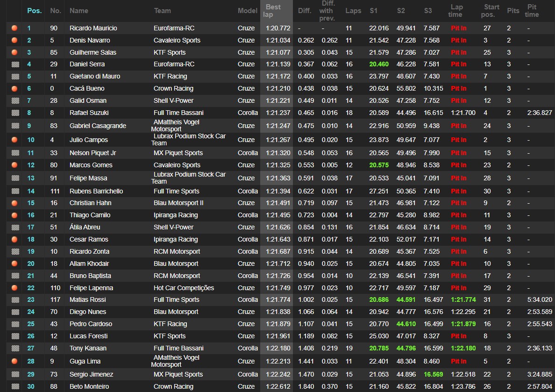Click the orange status dot beside Ricardo Mauricio
Image resolution: width=555 pixels, height=392 pixels.
pyautogui.click(x=14, y=28)
